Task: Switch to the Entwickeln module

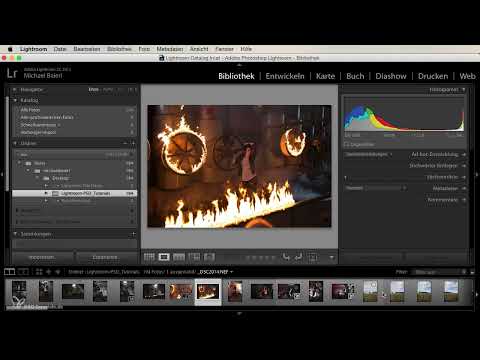Action: [285, 76]
